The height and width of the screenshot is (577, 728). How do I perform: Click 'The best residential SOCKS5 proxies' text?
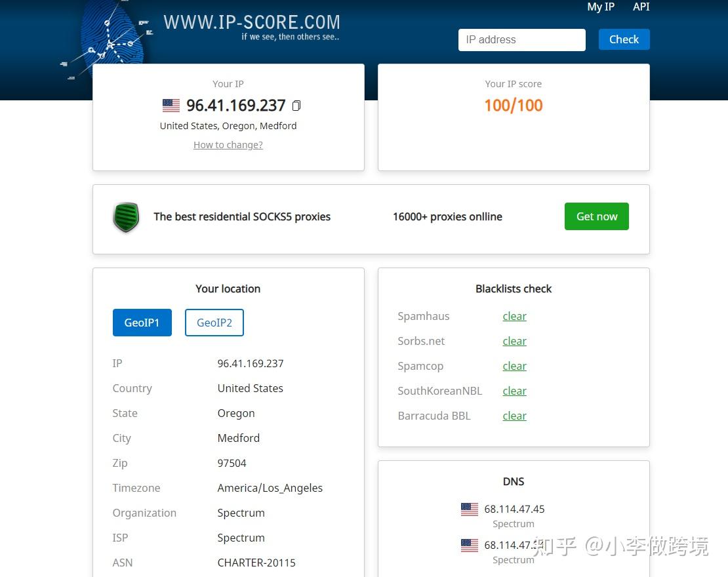[x=242, y=217]
